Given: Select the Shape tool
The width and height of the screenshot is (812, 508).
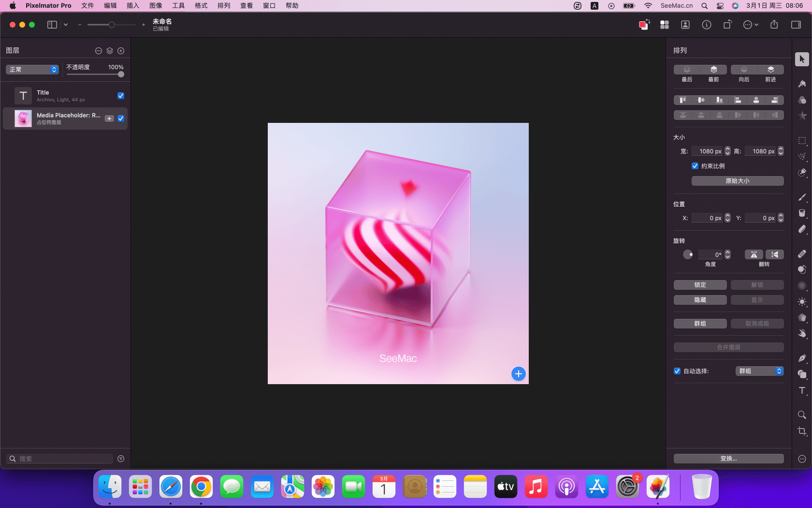Looking at the screenshot, I should (802, 374).
